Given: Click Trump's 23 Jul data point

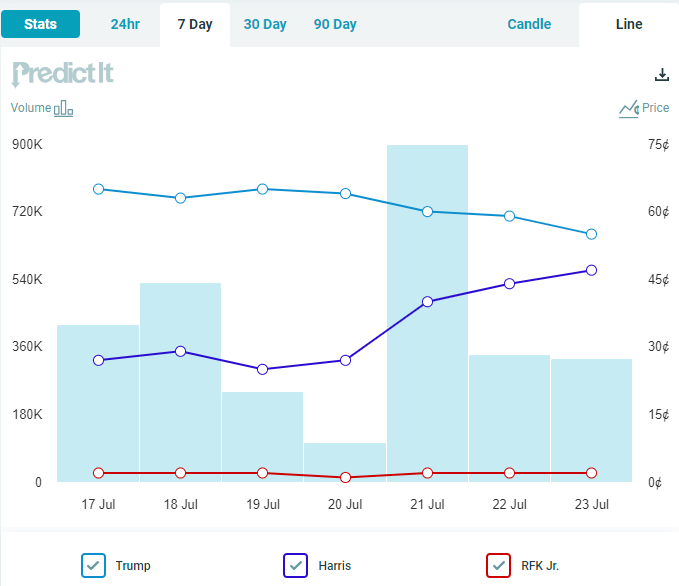Looking at the screenshot, I should pyautogui.click(x=591, y=234).
